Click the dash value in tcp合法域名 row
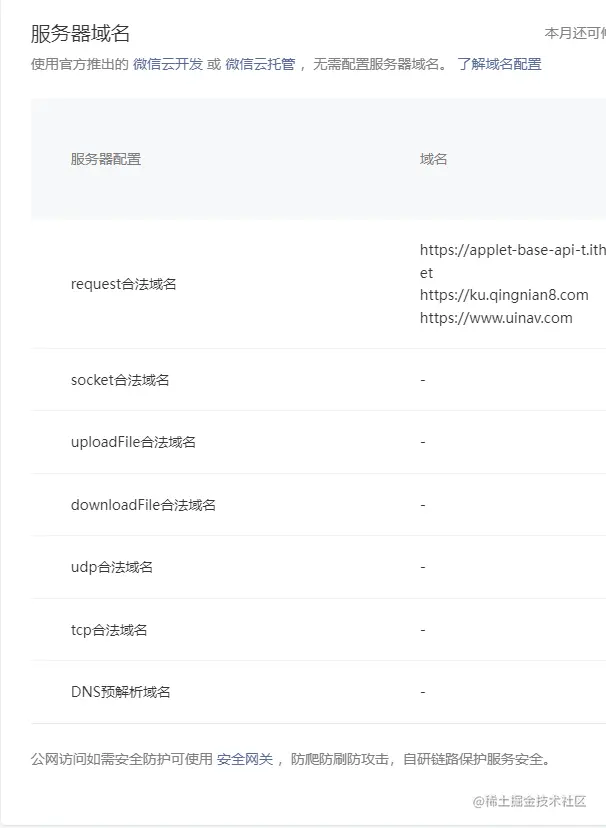This screenshot has width=606, height=828. pyautogui.click(x=423, y=629)
